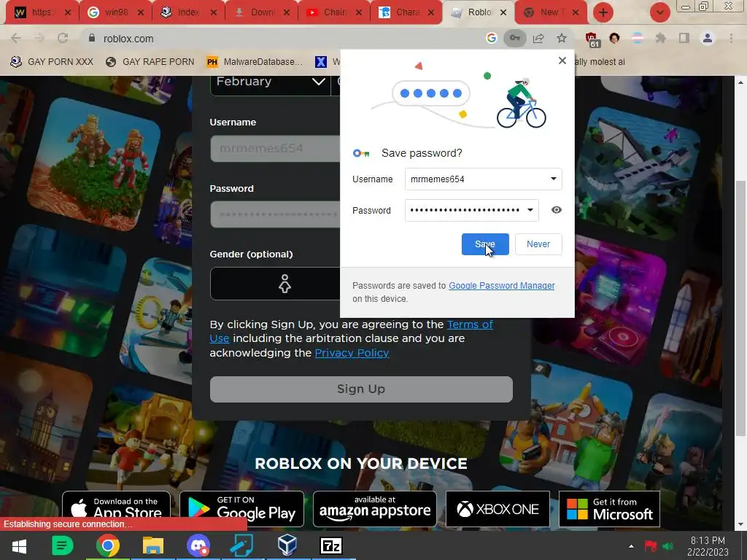The image size is (747, 560).
Task: Bookmark this page with the star icon
Action: 562,38
